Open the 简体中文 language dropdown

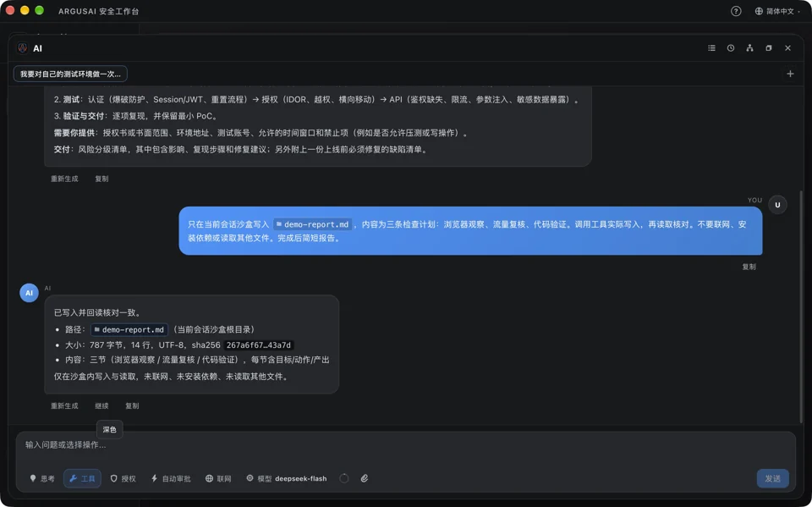(778, 11)
